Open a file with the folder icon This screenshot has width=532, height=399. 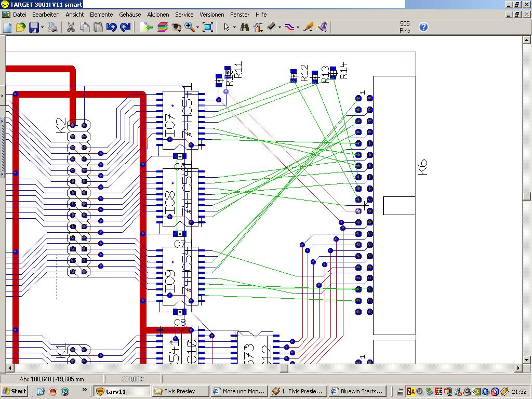pos(21,28)
